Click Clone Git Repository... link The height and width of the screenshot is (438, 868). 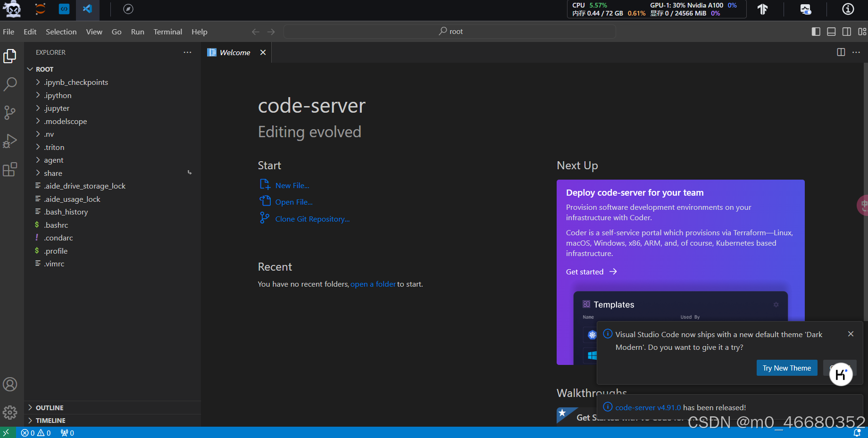pos(312,219)
